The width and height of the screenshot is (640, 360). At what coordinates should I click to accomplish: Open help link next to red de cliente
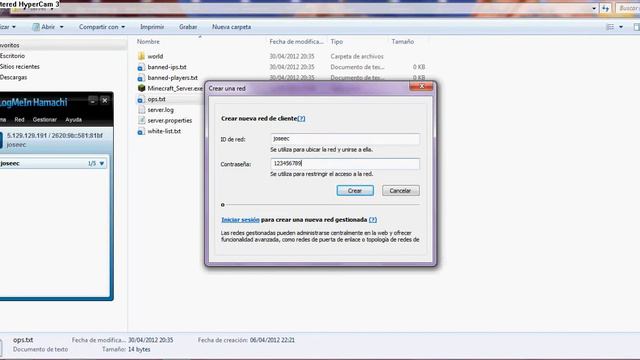tap(301, 118)
